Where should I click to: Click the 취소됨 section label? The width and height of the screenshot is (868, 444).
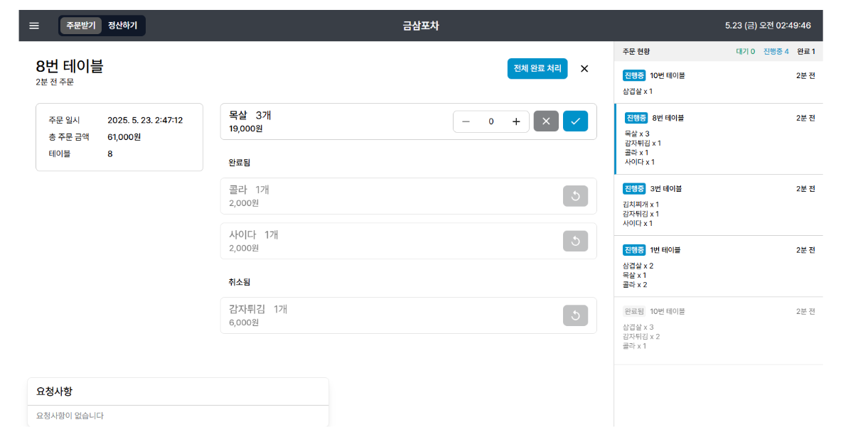click(240, 282)
